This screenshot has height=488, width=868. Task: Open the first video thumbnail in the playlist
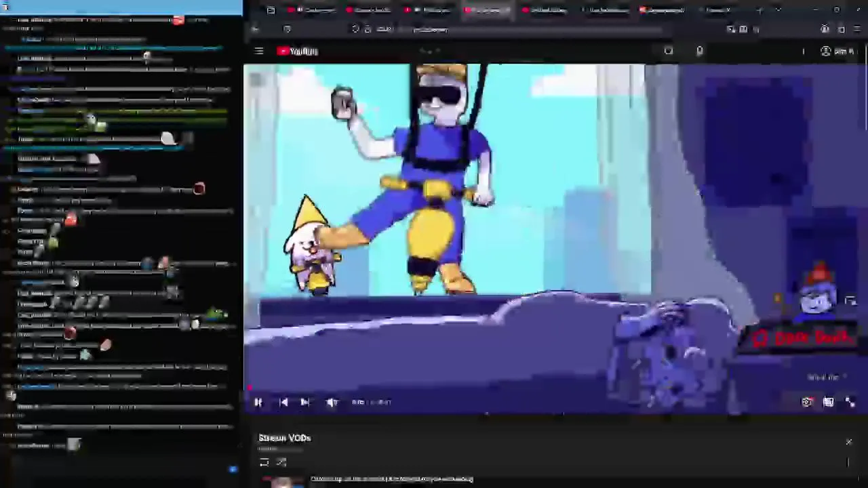point(282,483)
